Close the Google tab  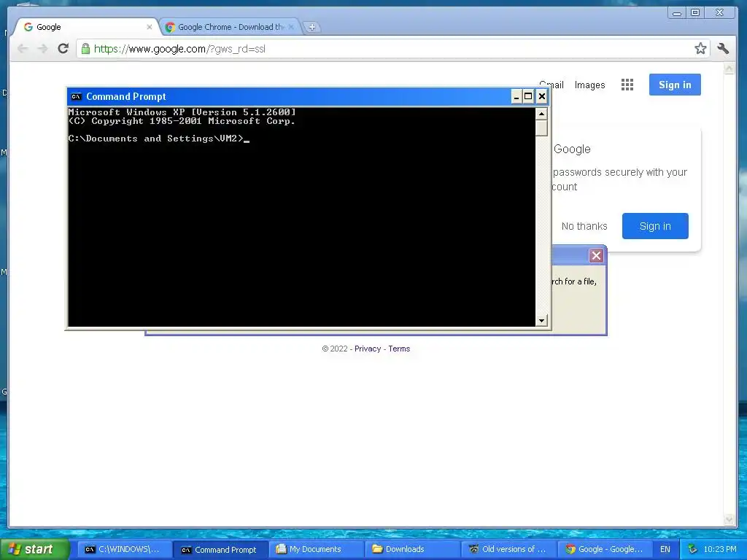(x=149, y=27)
